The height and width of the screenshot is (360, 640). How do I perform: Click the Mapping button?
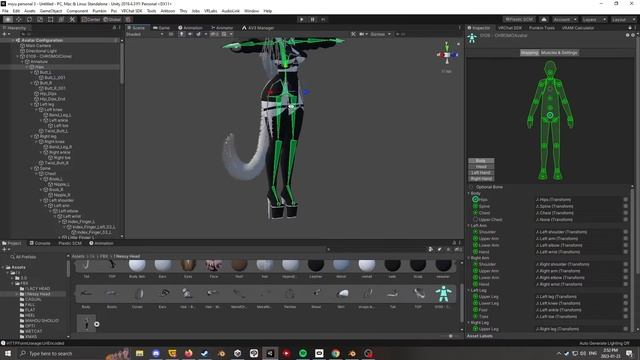point(529,53)
